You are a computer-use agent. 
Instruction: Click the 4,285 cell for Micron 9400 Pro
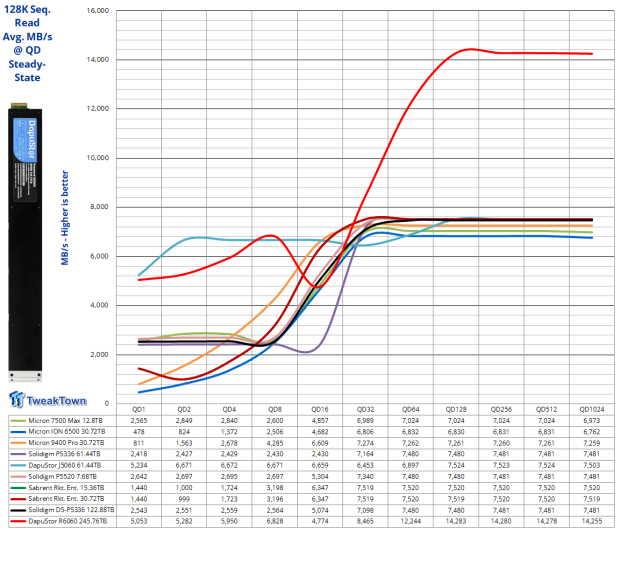pyautogui.click(x=275, y=443)
